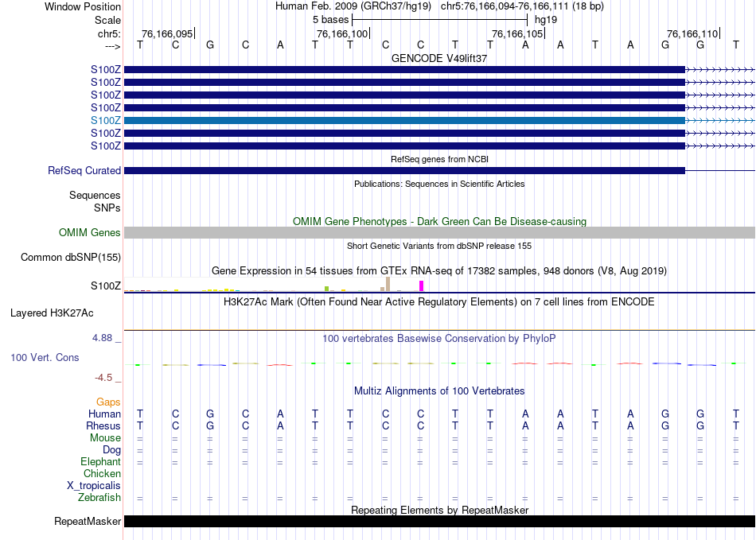This screenshot has height=540, width=756.
Task: Click the 76,166,095 position marker
Action: 167,33
